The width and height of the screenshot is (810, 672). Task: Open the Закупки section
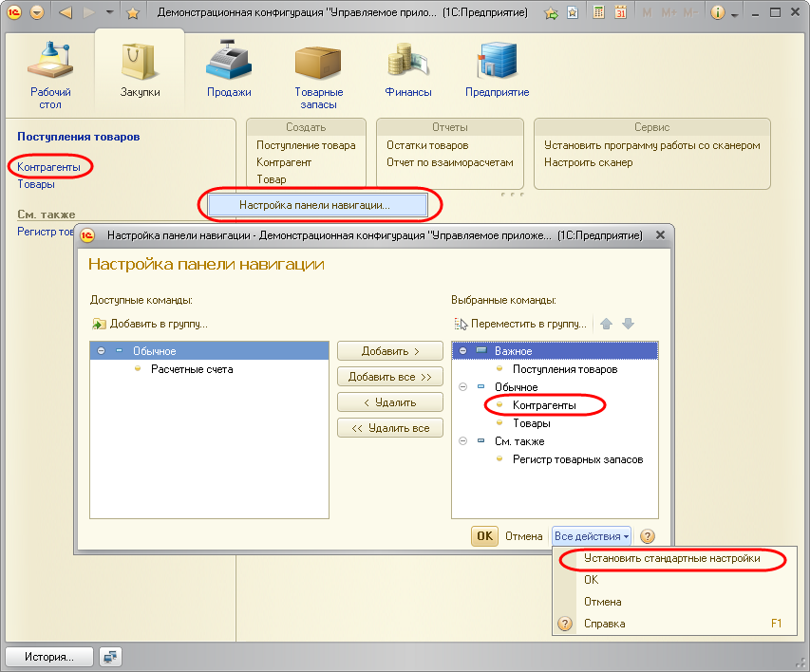click(x=140, y=71)
